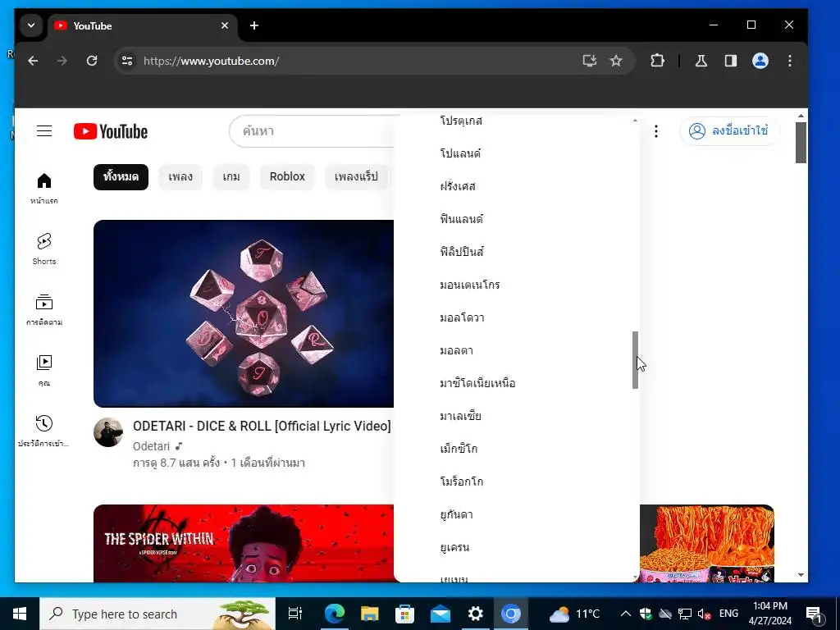Open Chrome Labs flask icon
The height and width of the screenshot is (630, 840).
tap(701, 61)
